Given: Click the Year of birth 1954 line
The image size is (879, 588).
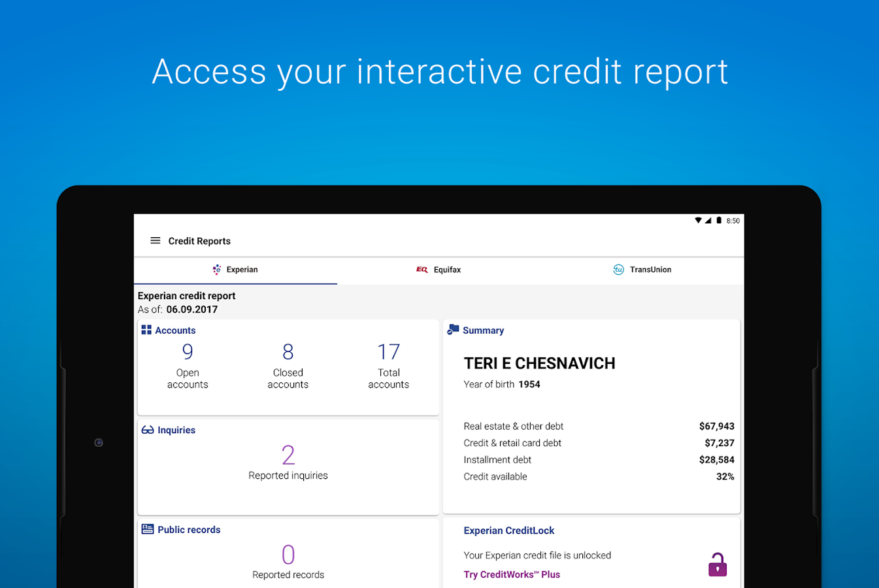Looking at the screenshot, I should (x=502, y=384).
